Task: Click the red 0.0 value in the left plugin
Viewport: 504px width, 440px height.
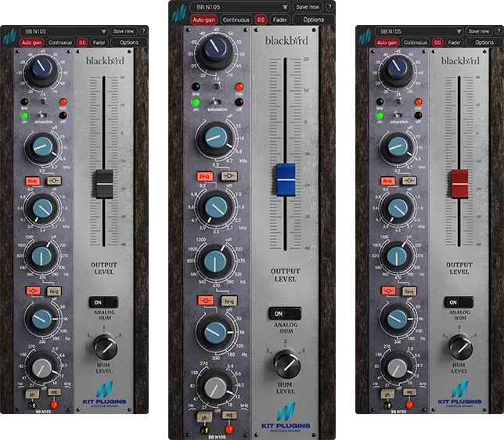Action: (x=82, y=42)
